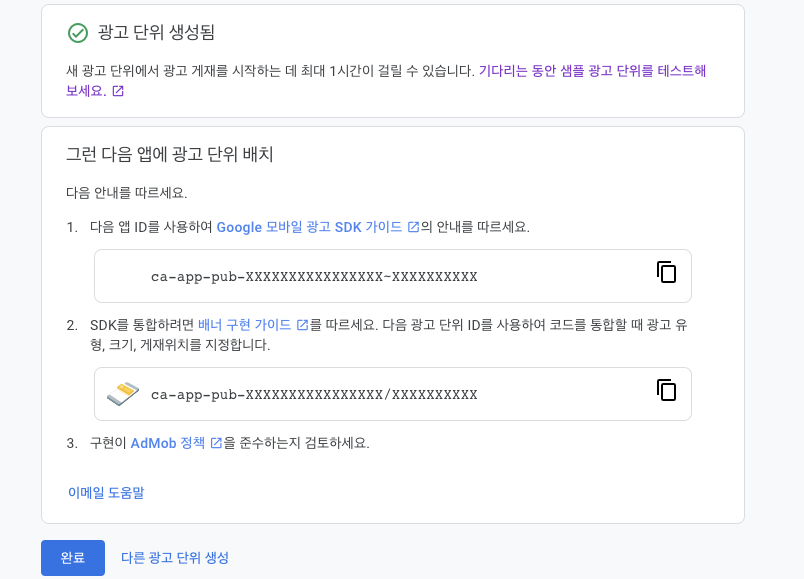The image size is (804, 579).
Task: Click the 그런 다음 앱에 광고 단위 배치 heading
Action: tap(170, 154)
